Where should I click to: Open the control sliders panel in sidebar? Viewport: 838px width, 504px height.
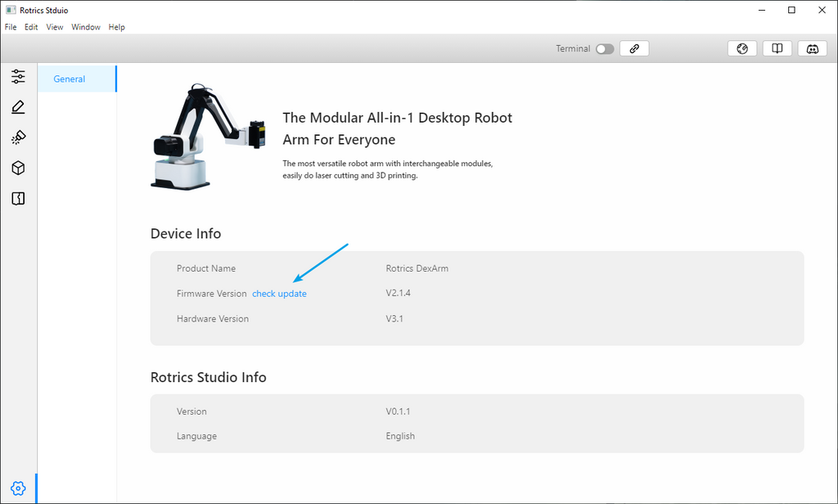[x=18, y=77]
